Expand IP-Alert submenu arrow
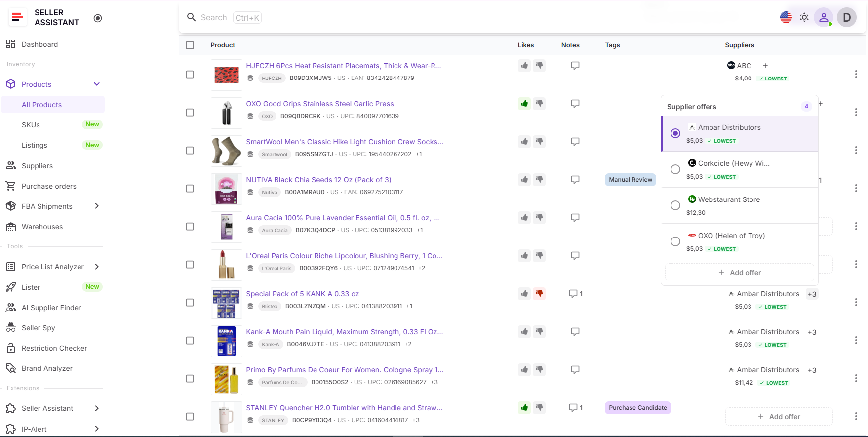This screenshot has height=437, width=868. coord(97,429)
